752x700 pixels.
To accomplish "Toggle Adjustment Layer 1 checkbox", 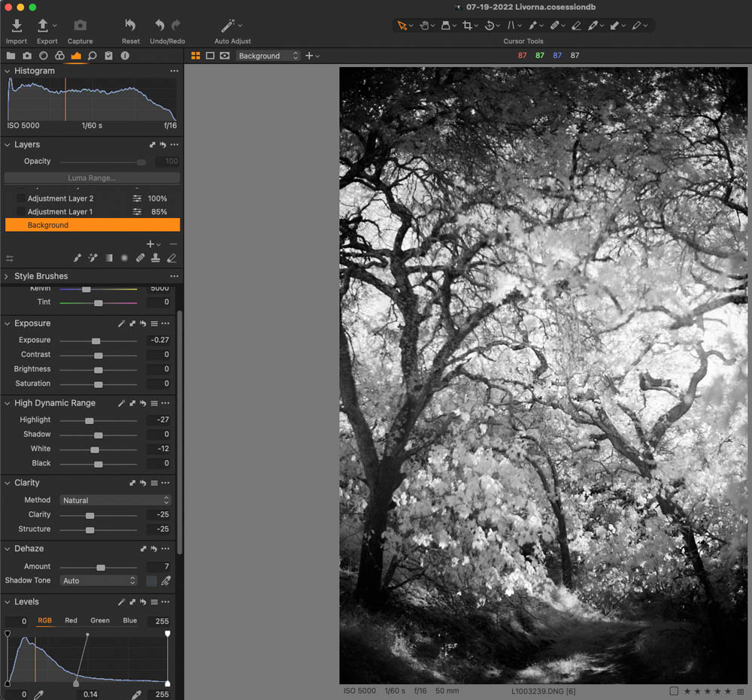I will [20, 211].
